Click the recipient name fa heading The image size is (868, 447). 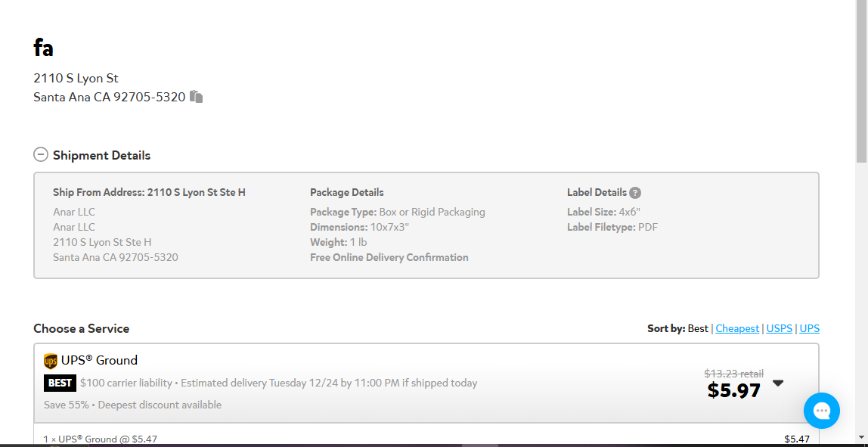coord(43,48)
